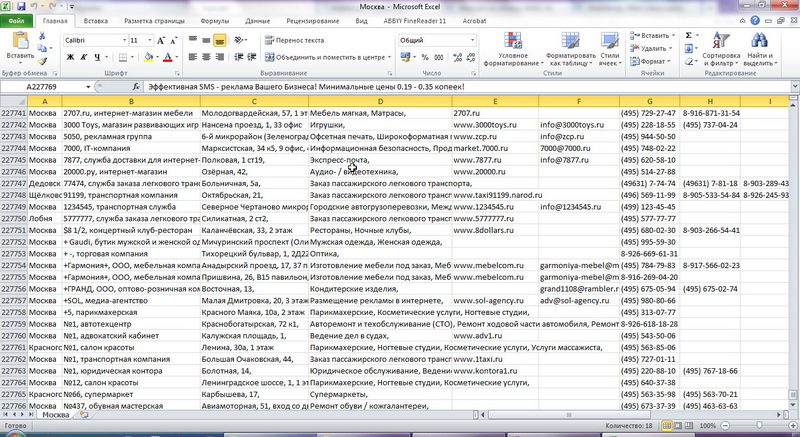Click the Cut scissors icon
Image resolution: width=800 pixels, height=437 pixels.
coord(42,36)
